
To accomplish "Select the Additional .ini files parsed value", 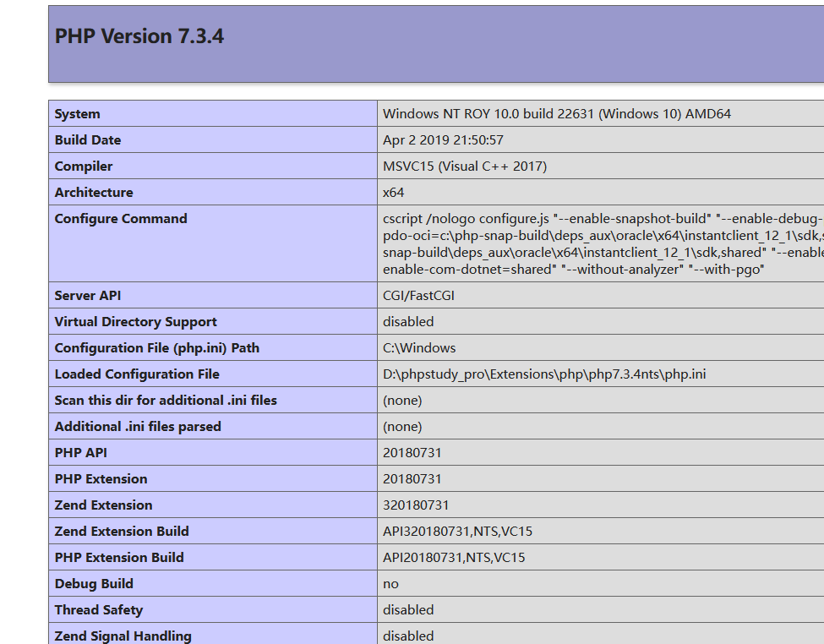I will pyautogui.click(x=401, y=426).
